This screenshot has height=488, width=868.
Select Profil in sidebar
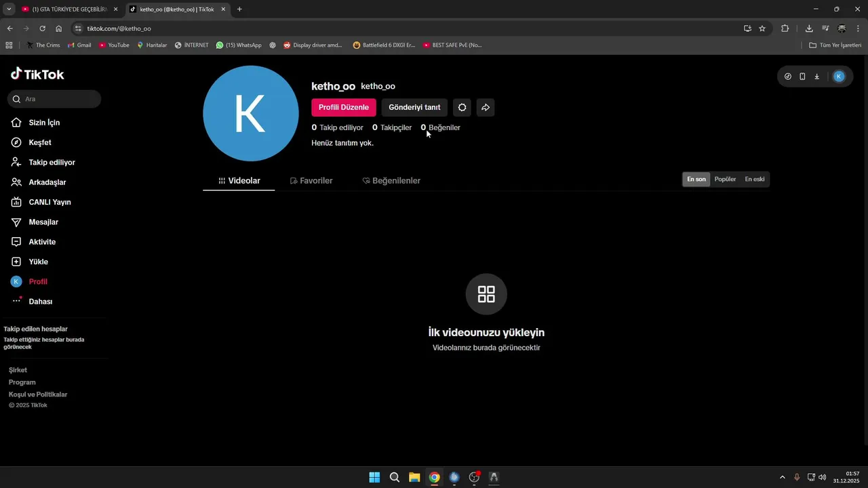coord(29,281)
